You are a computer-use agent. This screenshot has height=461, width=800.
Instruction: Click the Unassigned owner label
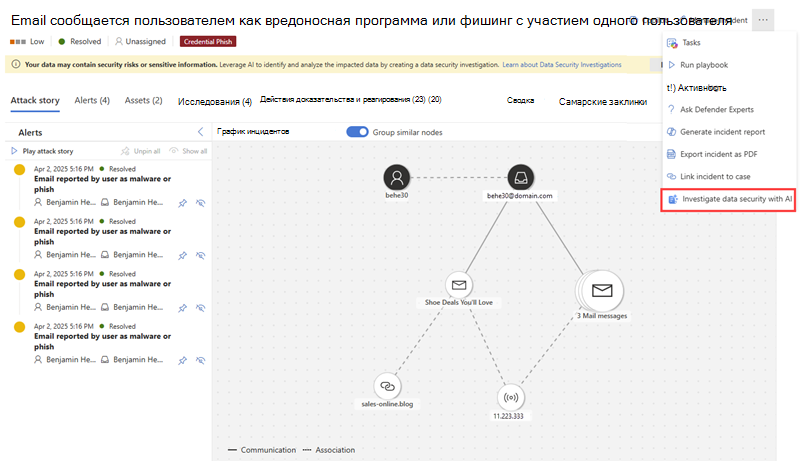tap(140, 41)
